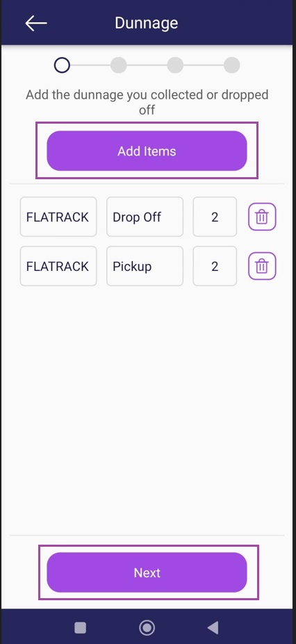The height and width of the screenshot is (644, 296).
Task: Delete the FLATRACK Pickup row
Action: tap(262, 266)
